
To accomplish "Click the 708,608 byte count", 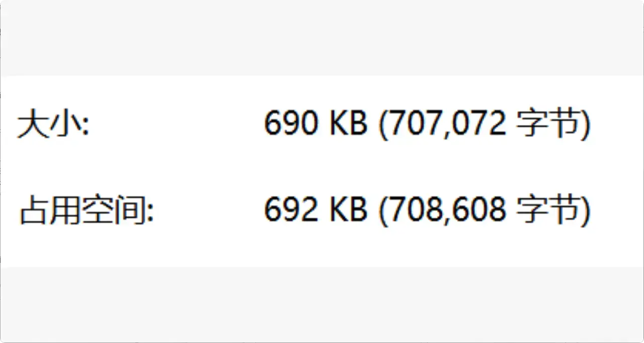I will (x=447, y=209).
